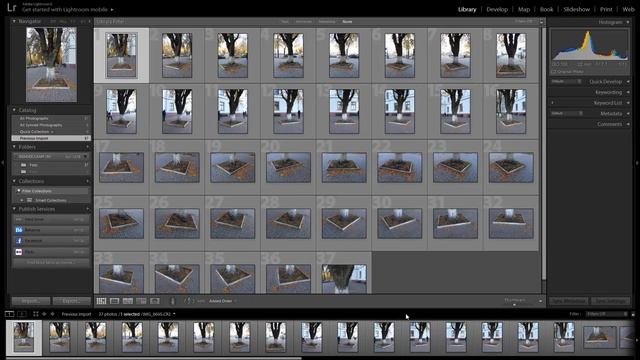Collapse the Folders panel

(x=14, y=147)
